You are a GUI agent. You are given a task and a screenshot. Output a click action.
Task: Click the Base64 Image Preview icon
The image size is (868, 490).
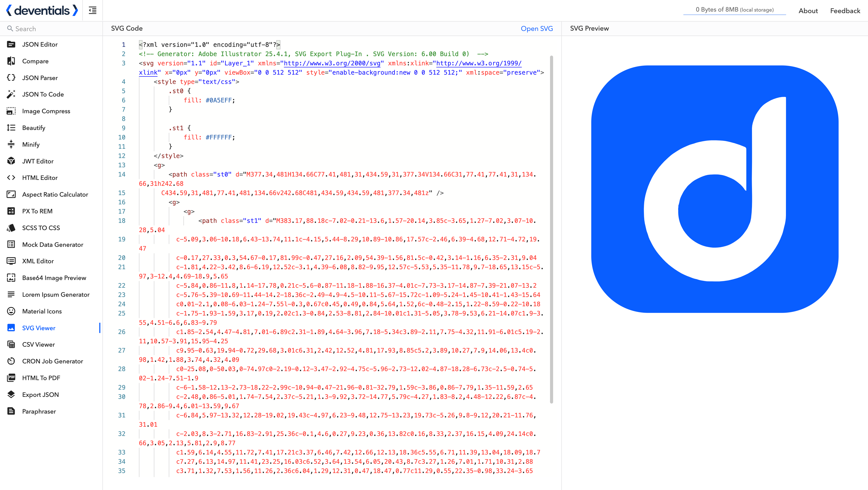click(11, 278)
